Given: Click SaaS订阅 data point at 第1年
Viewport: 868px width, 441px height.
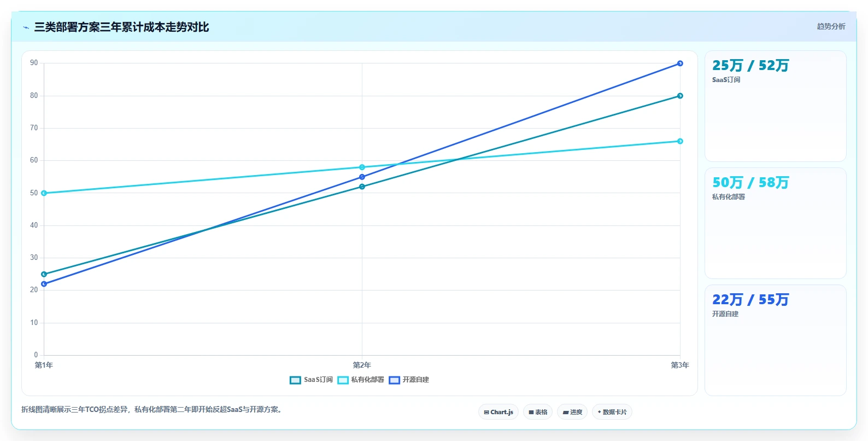Looking at the screenshot, I should [x=44, y=274].
